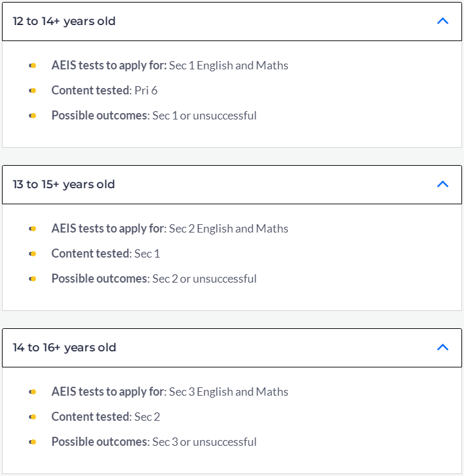Click the Content tested Sec 2 line
Screen dimensions: 464x476
tap(105, 417)
